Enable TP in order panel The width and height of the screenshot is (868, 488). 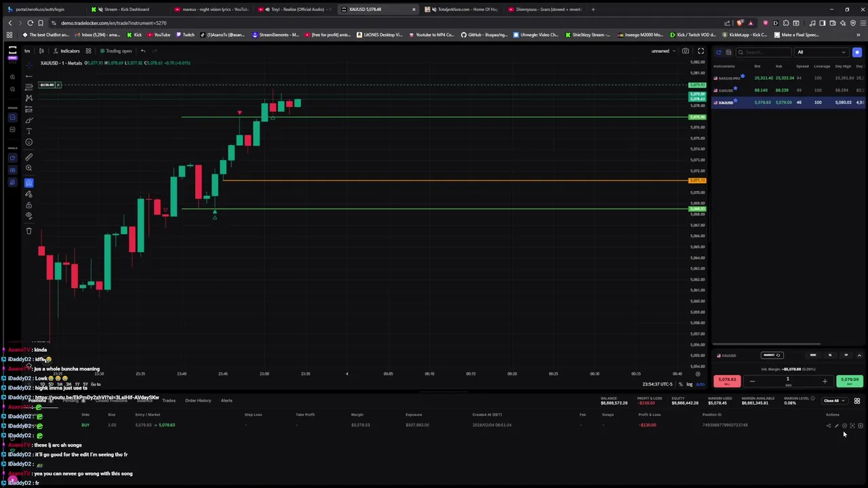coord(846,355)
